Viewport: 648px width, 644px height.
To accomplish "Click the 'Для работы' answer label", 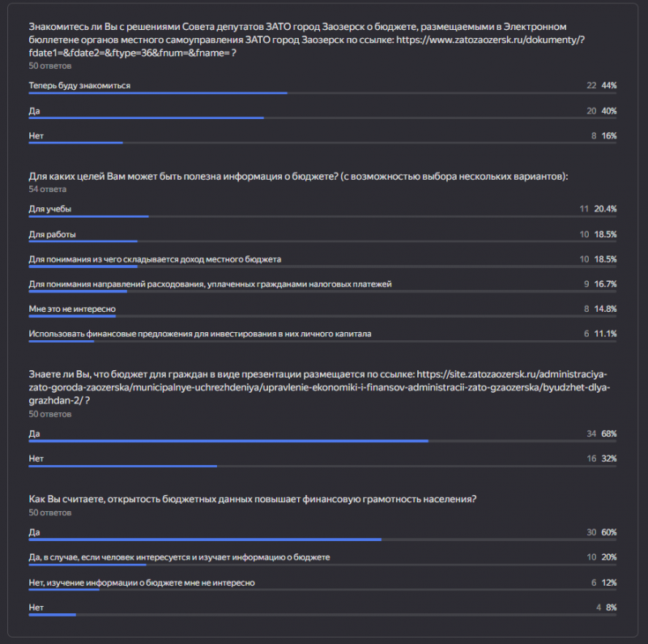I will click(x=53, y=234).
